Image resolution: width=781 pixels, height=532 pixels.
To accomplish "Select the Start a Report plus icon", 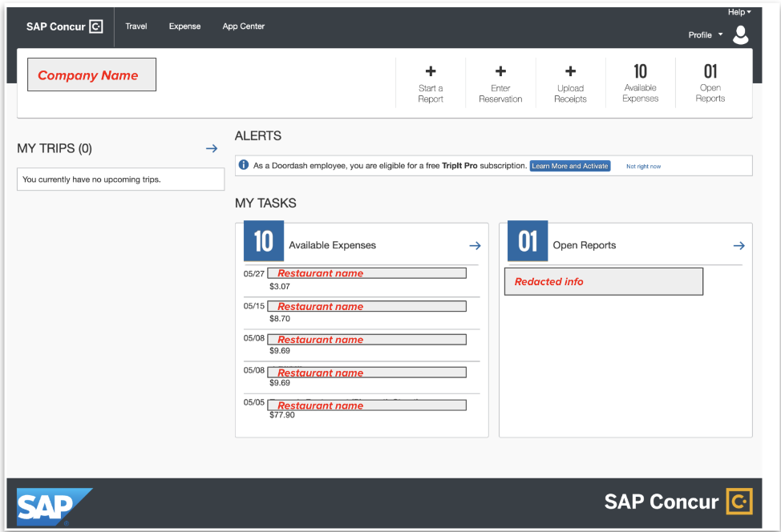I will [431, 71].
